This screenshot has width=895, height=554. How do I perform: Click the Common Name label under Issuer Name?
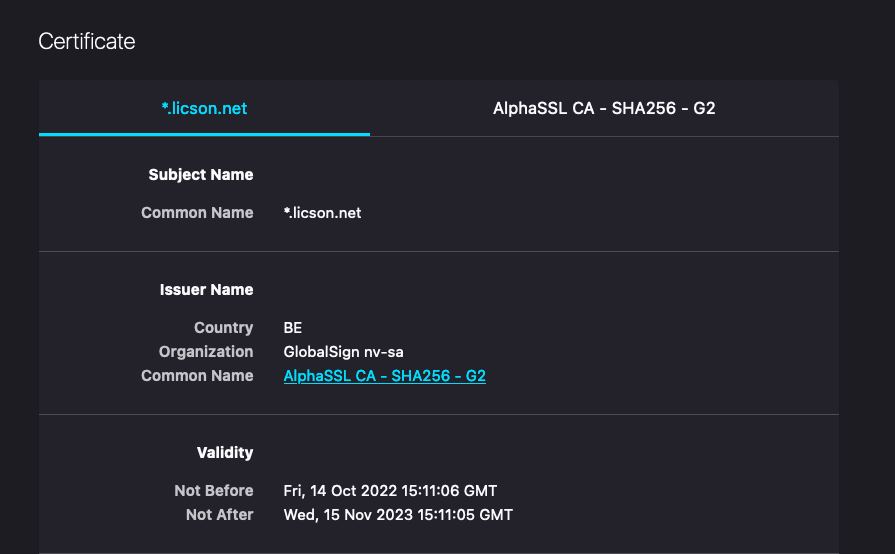click(197, 376)
